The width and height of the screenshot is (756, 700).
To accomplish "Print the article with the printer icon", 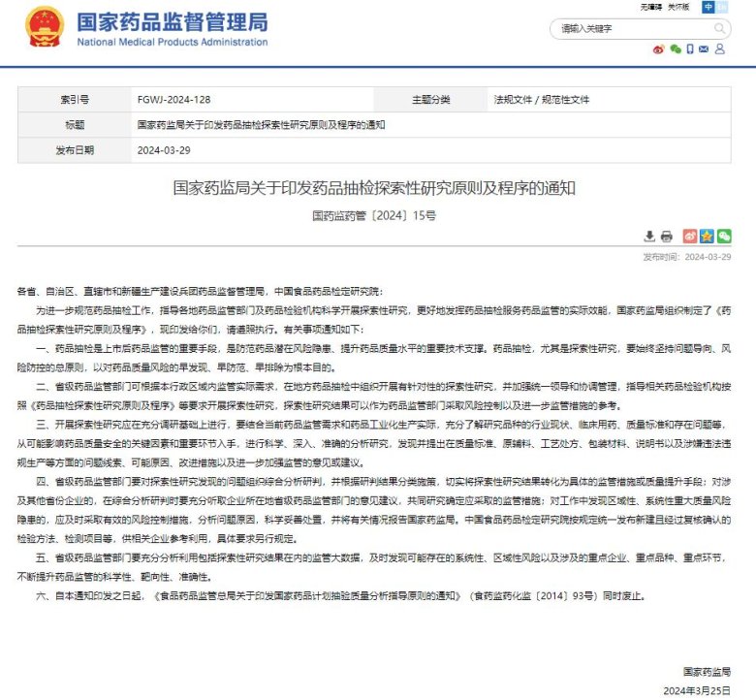I will [x=667, y=236].
